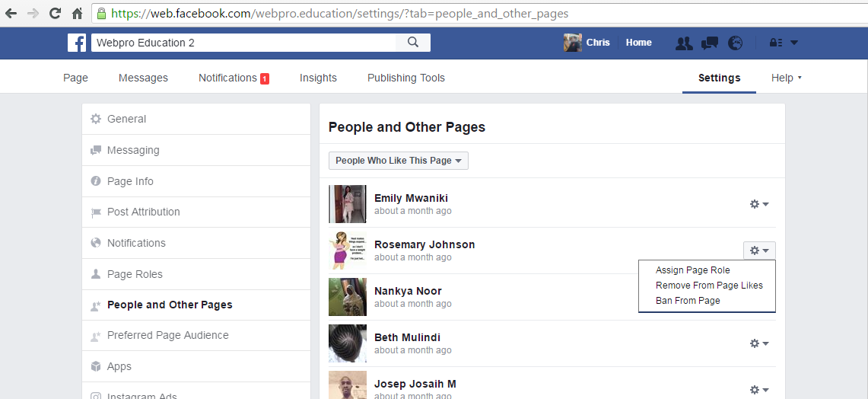
Task: Open gear dropdown for Beth Mulindi
Action: [x=759, y=343]
